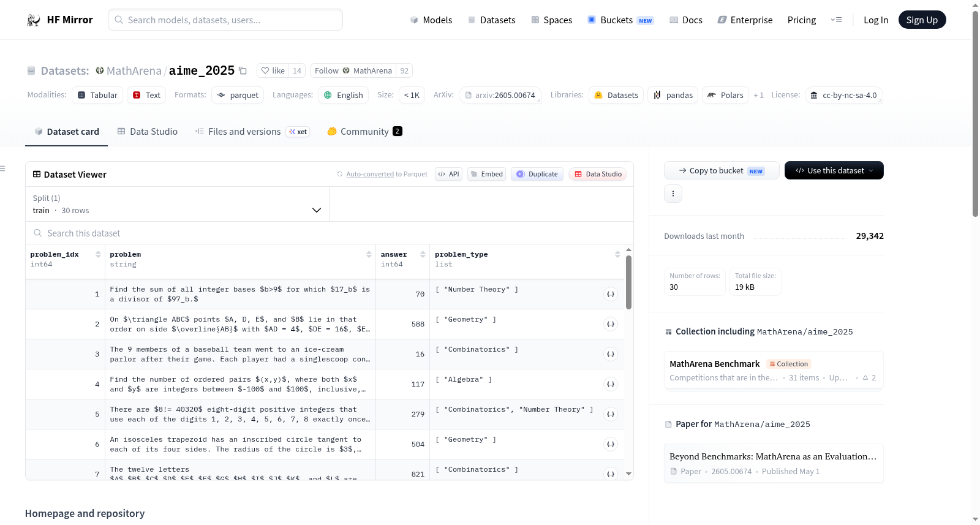The image size is (980, 525).
Task: Focus the search models, datasets, users field
Action: (225, 20)
